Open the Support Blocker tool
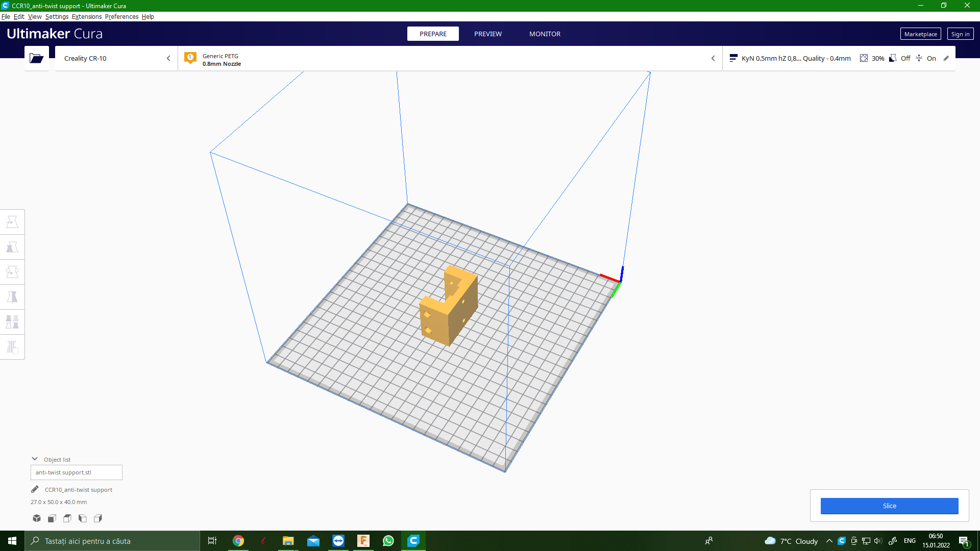Image resolution: width=980 pixels, height=551 pixels. tap(12, 347)
